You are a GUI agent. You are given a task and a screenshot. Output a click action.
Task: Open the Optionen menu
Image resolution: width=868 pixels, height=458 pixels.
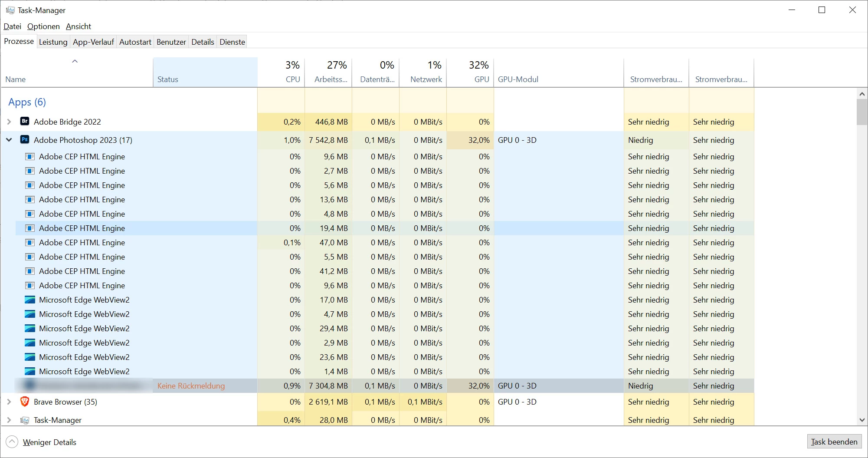coord(43,26)
